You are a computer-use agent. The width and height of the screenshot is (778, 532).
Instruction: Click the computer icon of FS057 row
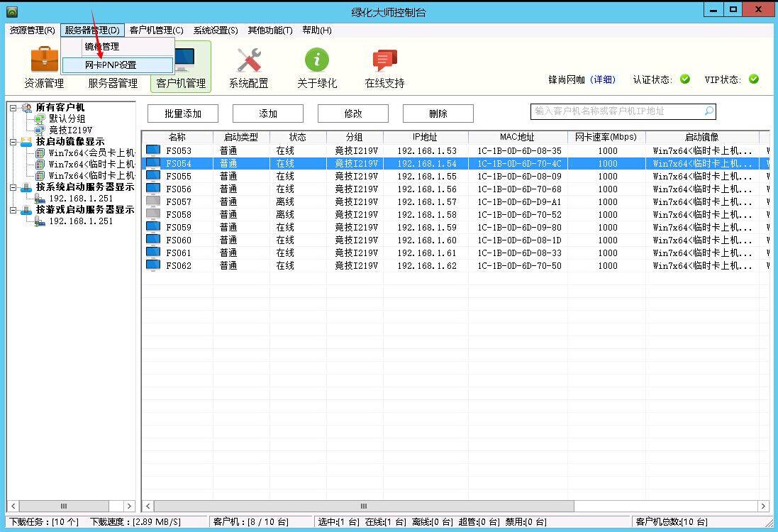pyautogui.click(x=152, y=201)
